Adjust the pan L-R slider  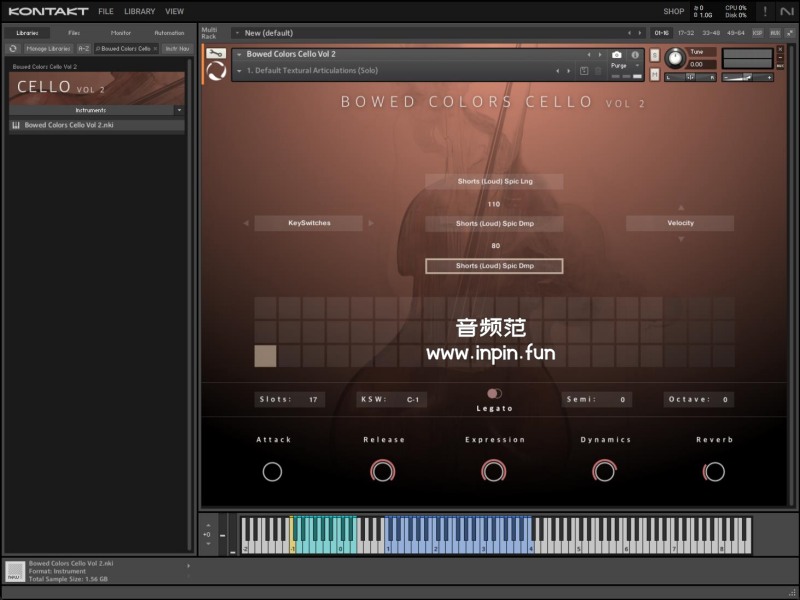click(x=690, y=77)
